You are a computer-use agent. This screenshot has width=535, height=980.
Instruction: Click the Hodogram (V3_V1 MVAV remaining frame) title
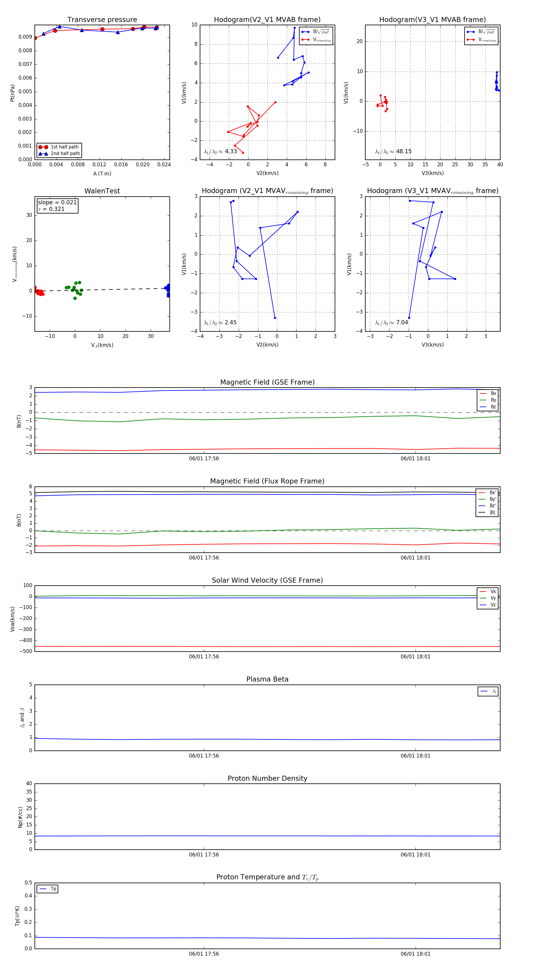[432, 191]
